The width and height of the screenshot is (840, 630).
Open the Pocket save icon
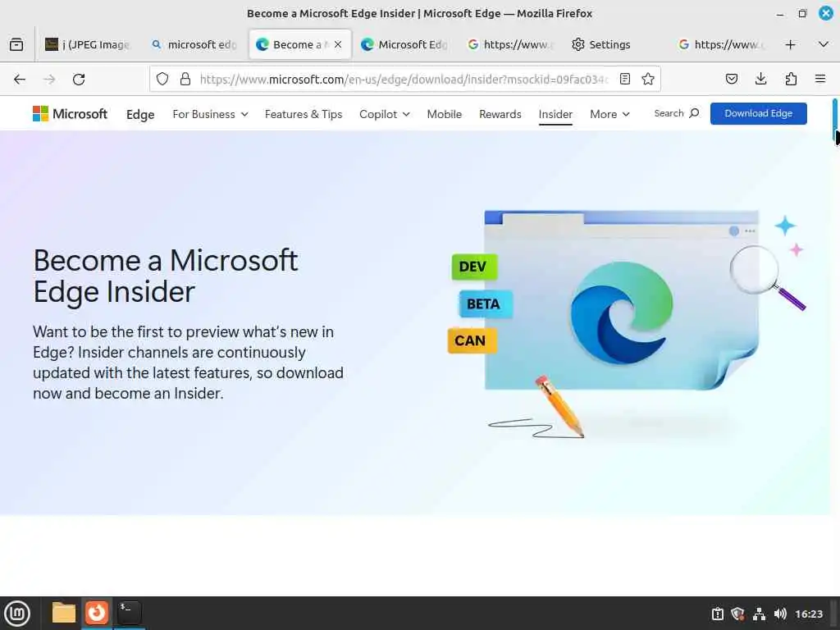click(731, 80)
